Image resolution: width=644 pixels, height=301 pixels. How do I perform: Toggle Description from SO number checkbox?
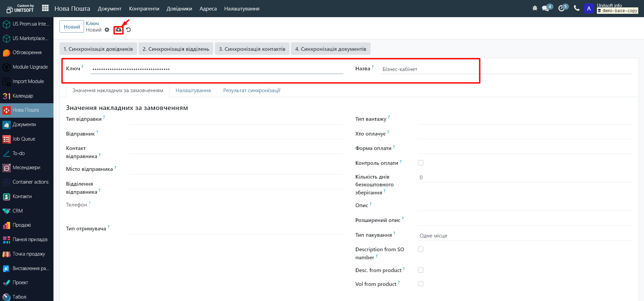coord(421,249)
